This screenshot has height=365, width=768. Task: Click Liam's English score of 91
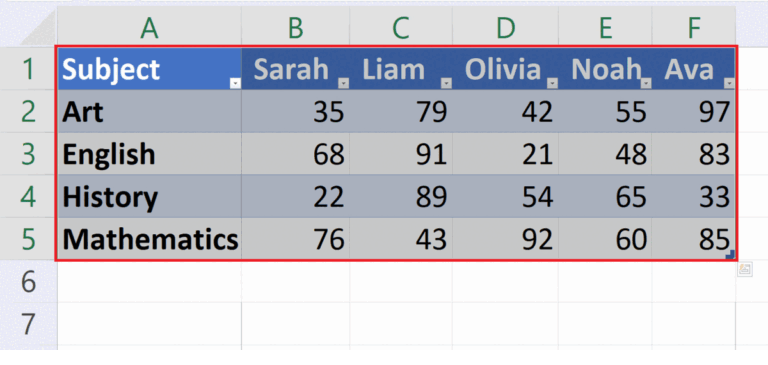coord(401,154)
